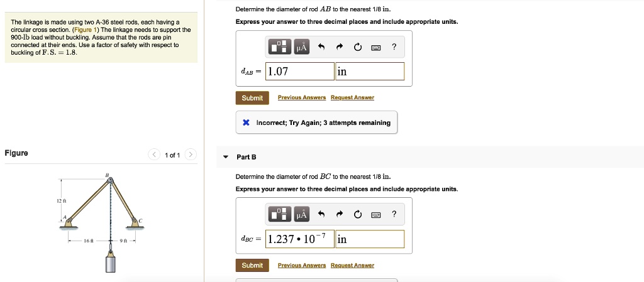Open keyboard shortcuts for rod AB answer
The width and height of the screenshot is (644, 282).
coord(376,46)
